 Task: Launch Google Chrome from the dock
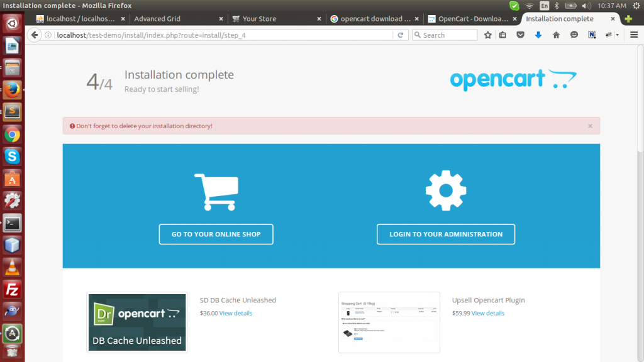click(12, 134)
